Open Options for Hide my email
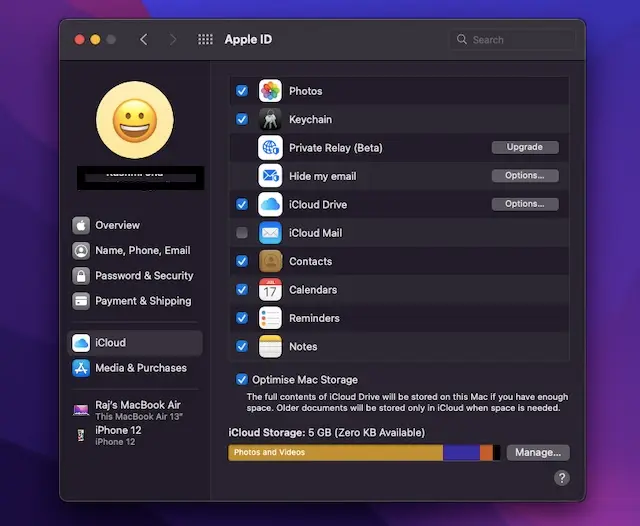Screen dimensions: 640x526 (x=525, y=175)
